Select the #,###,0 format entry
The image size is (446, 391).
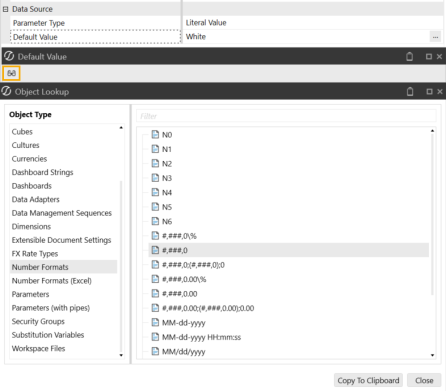(x=289, y=250)
